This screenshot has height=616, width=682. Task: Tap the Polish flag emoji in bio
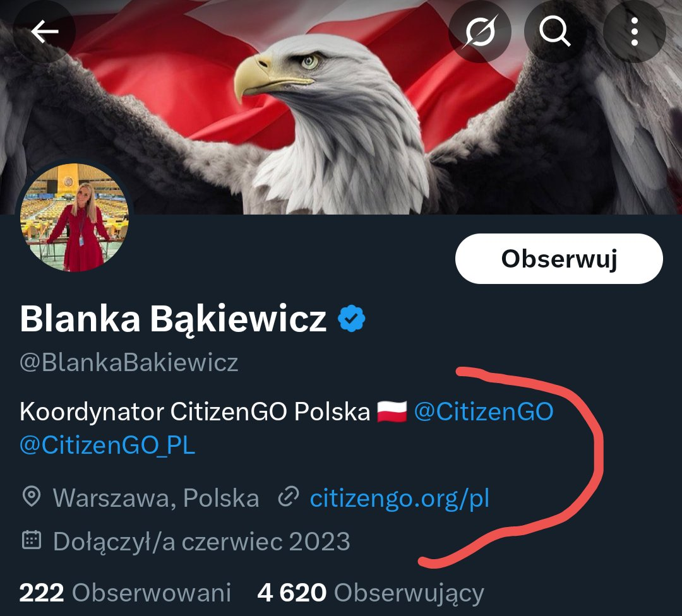tap(392, 412)
